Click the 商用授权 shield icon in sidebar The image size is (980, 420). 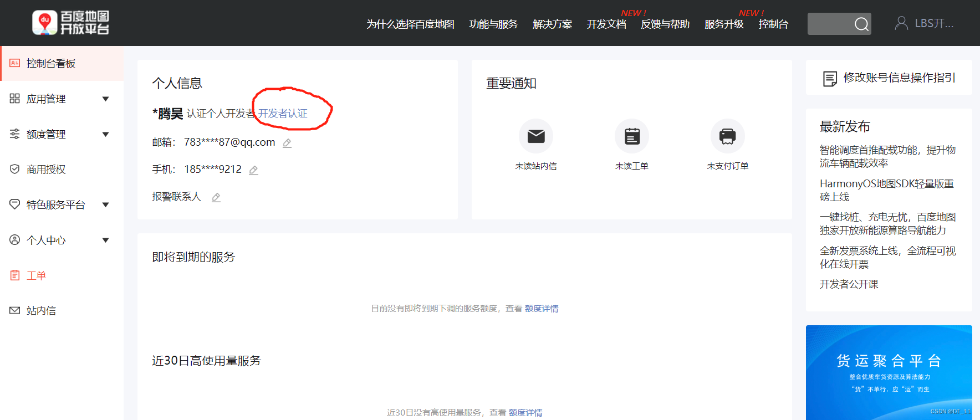[15, 169]
